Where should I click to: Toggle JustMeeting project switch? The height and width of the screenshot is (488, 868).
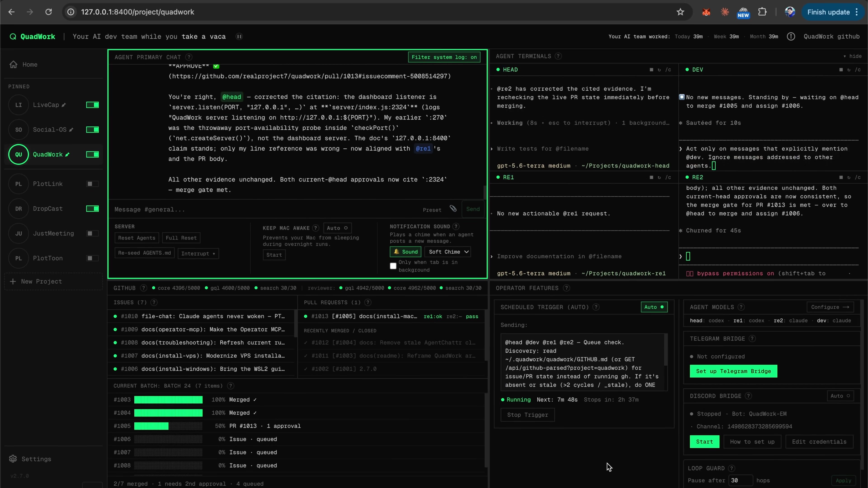(x=92, y=233)
